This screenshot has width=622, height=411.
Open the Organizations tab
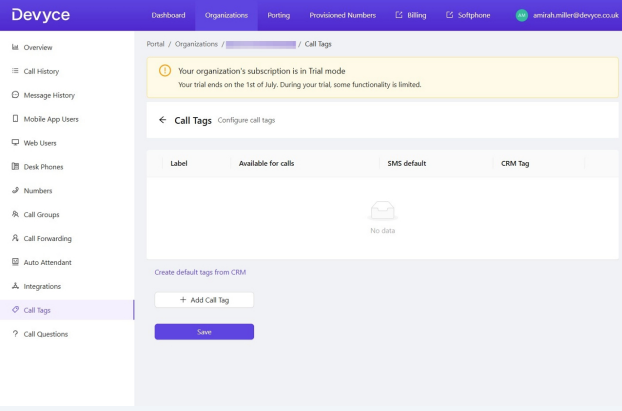point(226,15)
